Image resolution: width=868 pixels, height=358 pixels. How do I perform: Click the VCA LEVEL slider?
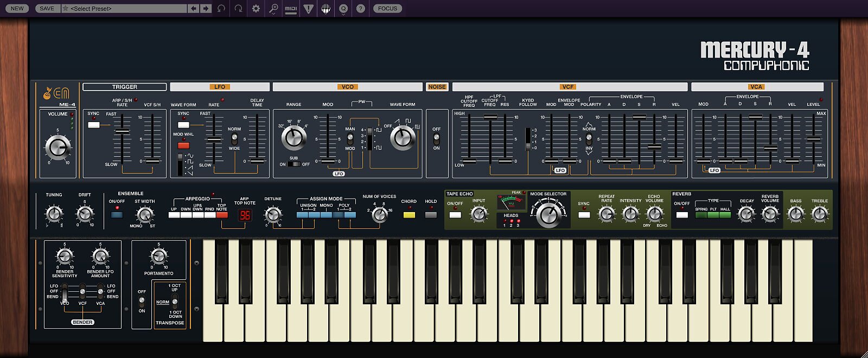coord(813,139)
